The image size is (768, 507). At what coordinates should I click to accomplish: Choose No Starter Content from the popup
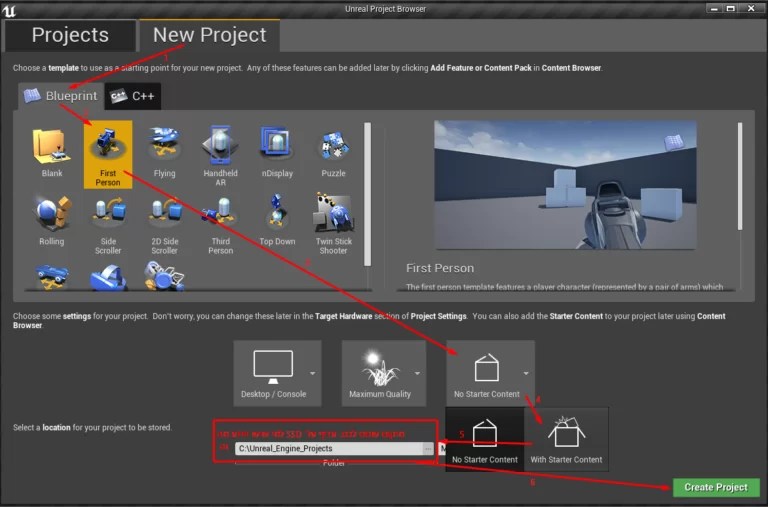(485, 439)
